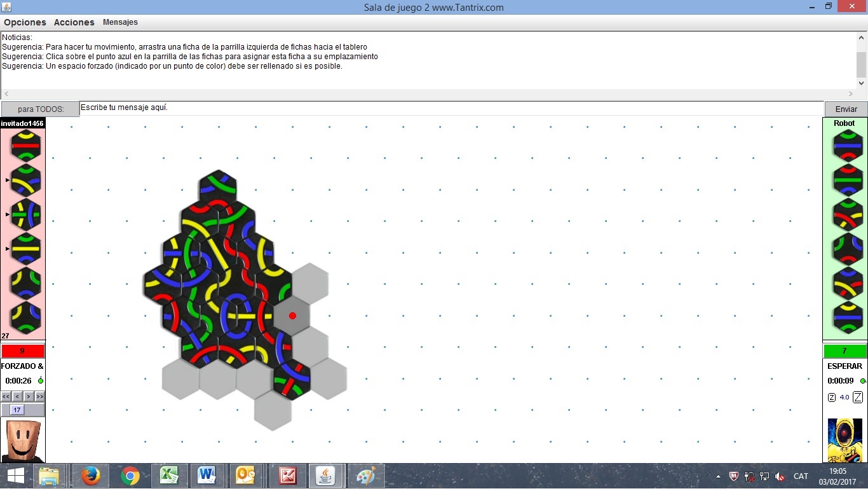Click the red score box showing 9
This screenshot has height=491, width=868.
point(22,351)
